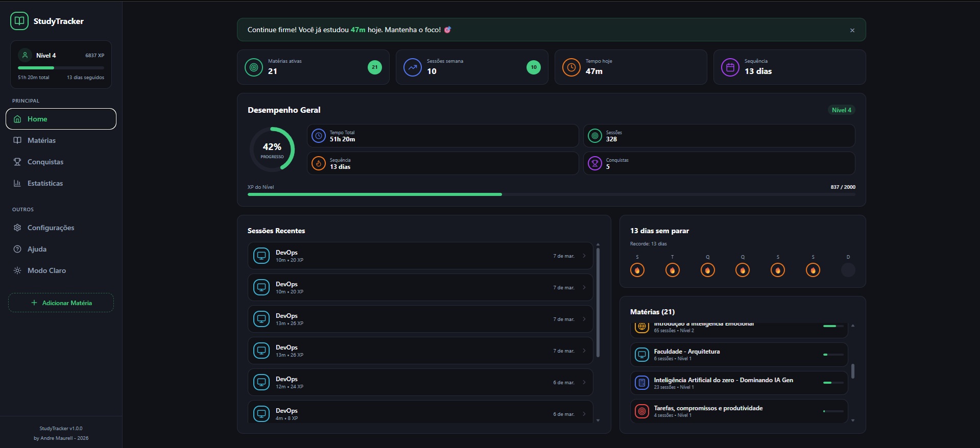
Task: Dismiss the Continue firme notification banner
Action: click(852, 30)
